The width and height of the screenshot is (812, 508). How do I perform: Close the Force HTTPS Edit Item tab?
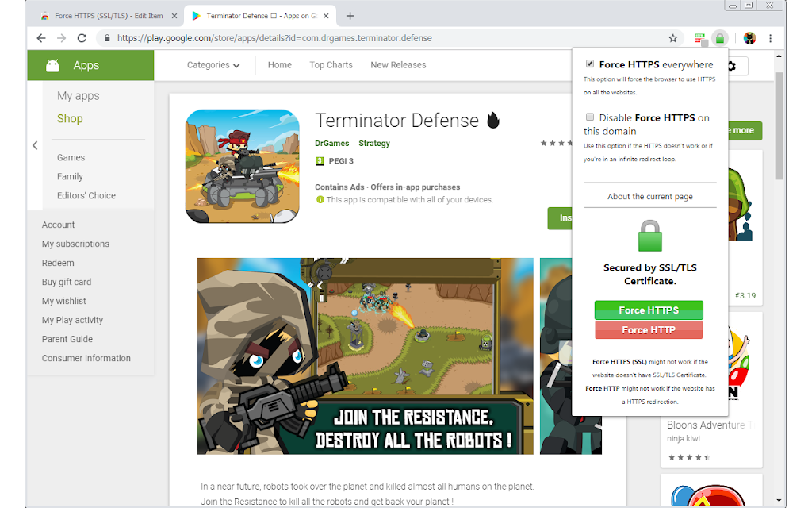[174, 16]
